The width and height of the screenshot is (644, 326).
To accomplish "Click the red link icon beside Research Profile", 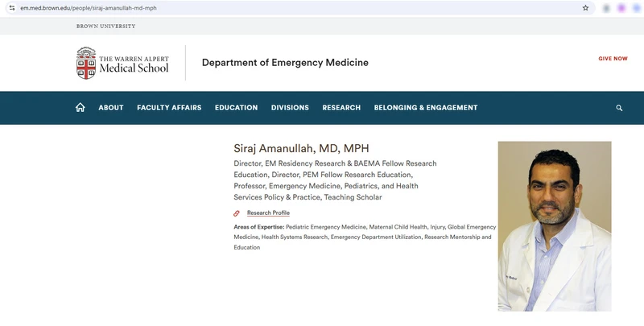I will (x=237, y=213).
